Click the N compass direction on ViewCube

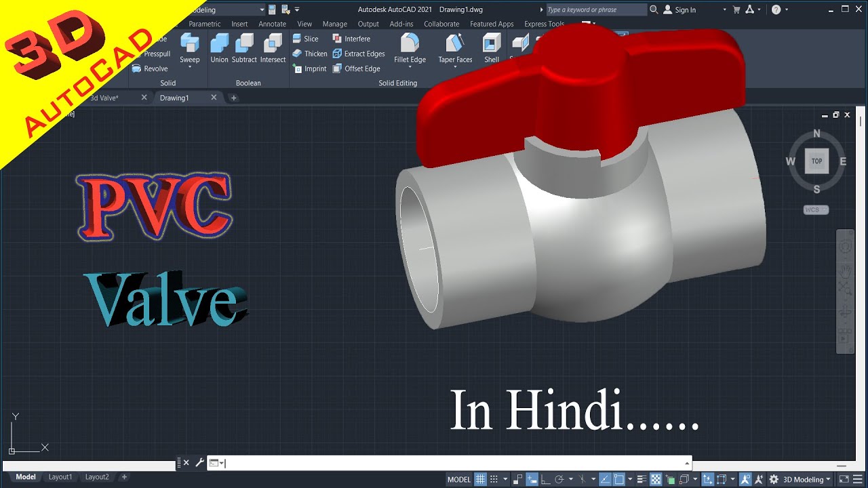click(816, 134)
